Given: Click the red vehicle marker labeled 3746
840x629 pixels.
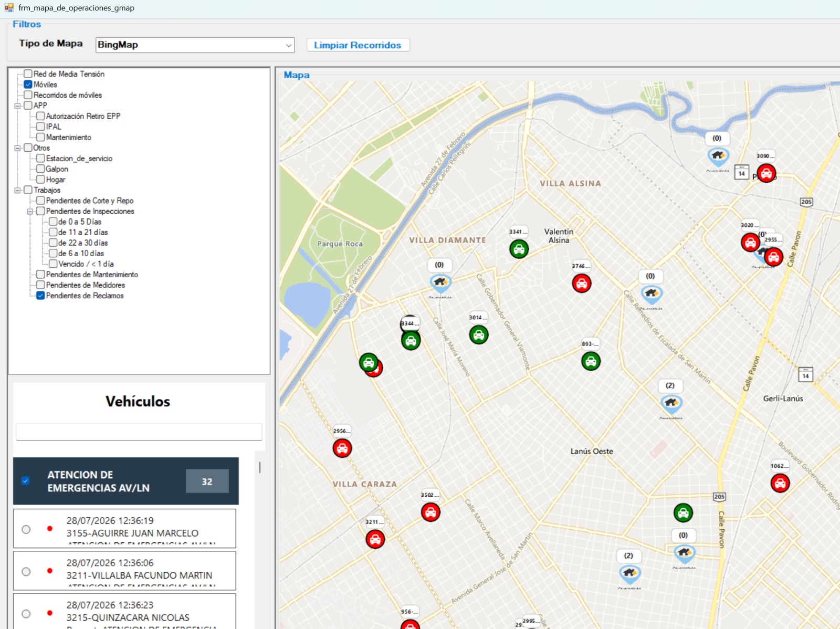Looking at the screenshot, I should (582, 284).
